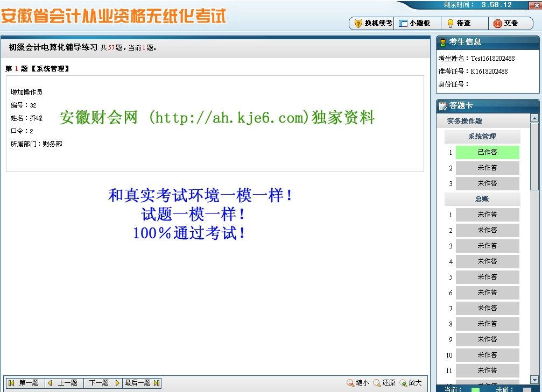
Task: Collapse the 总账 section header
Action: [482, 199]
